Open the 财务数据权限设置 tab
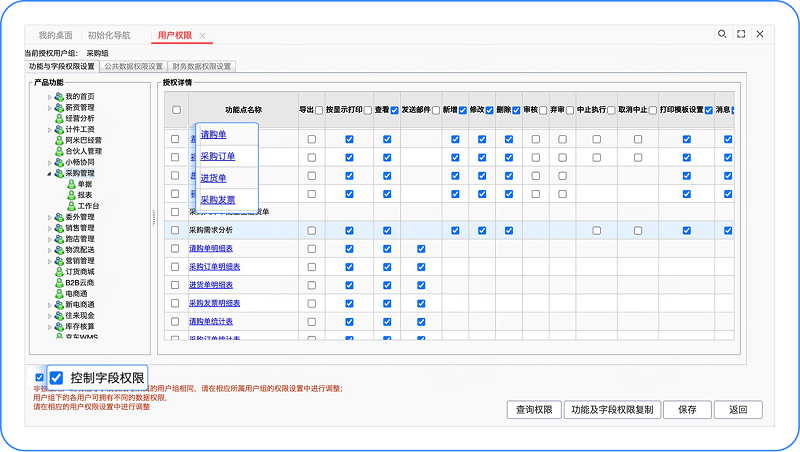 point(202,66)
